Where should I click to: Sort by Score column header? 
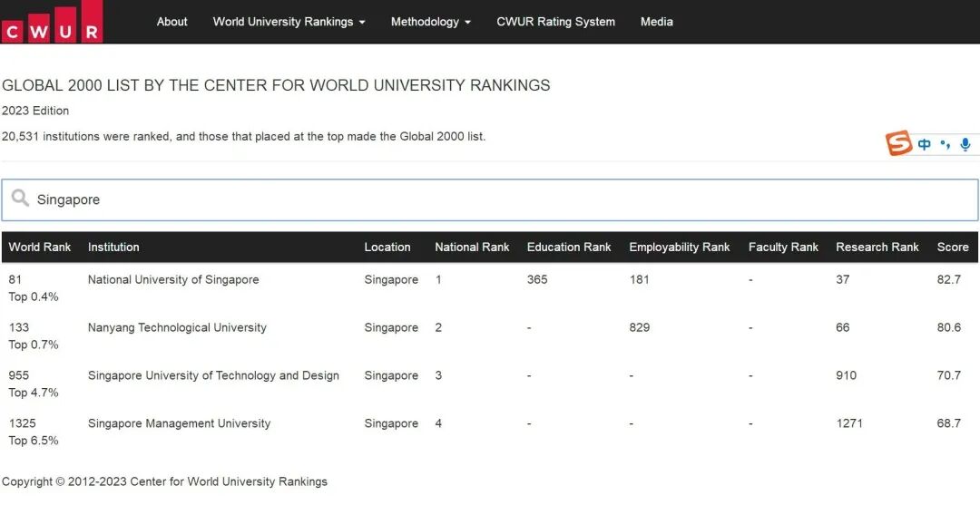(953, 248)
